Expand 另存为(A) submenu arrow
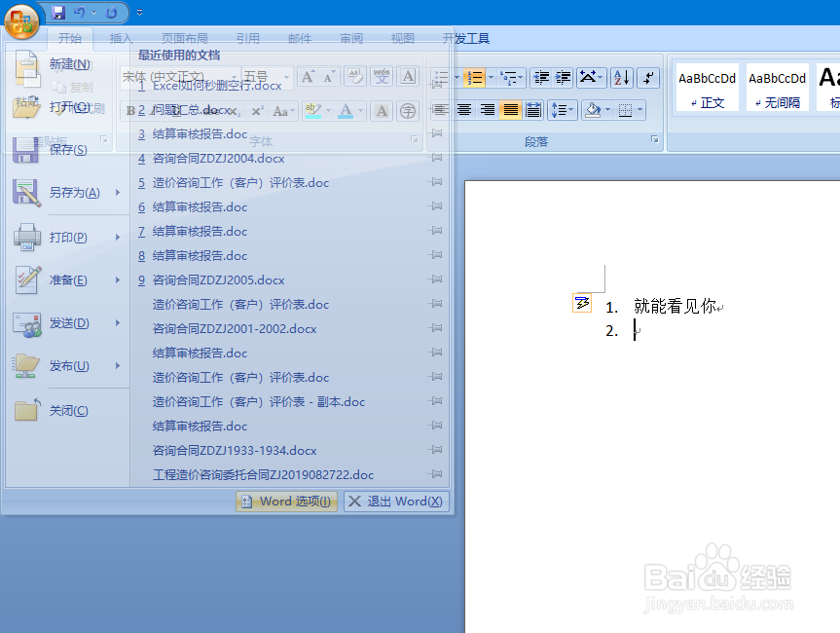840x633 pixels. tap(118, 193)
